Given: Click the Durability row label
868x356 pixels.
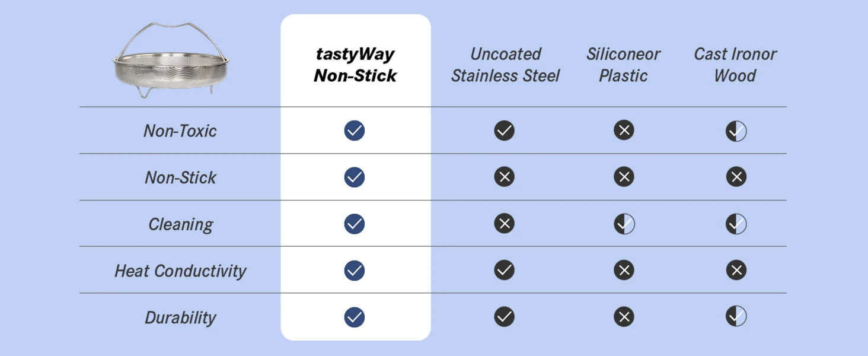Looking at the screenshot, I should coord(180,318).
